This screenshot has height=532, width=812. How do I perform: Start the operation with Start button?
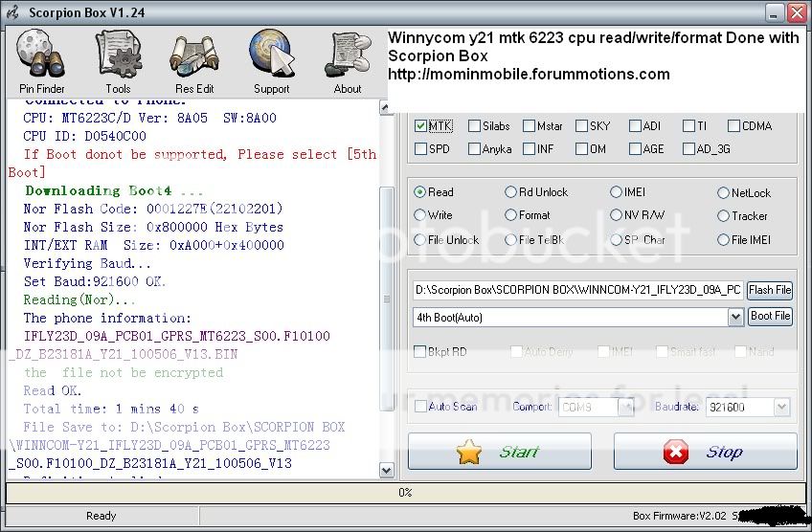point(500,452)
